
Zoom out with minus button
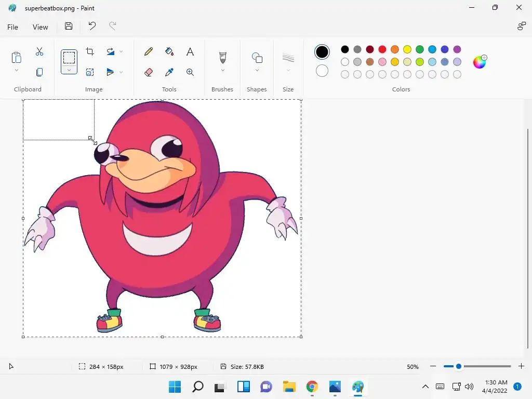(x=433, y=366)
